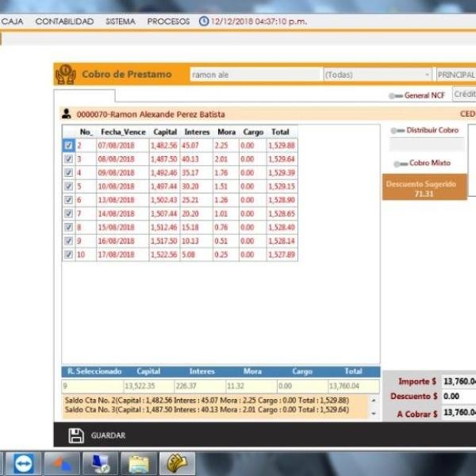Screen dimensions: 476x476
Task: Click the Capital column header in table
Action: pyautogui.click(x=165, y=132)
